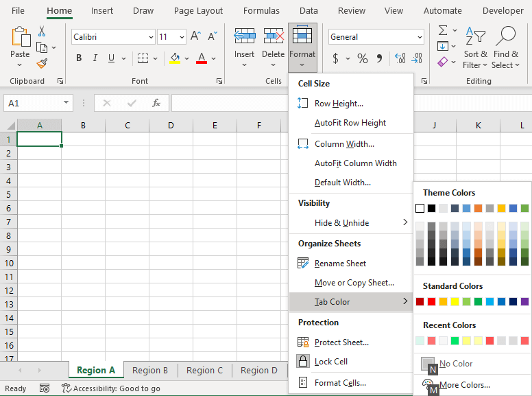Decrease font size with the smaller A icon
This screenshot has width=532, height=396.
tap(213, 36)
